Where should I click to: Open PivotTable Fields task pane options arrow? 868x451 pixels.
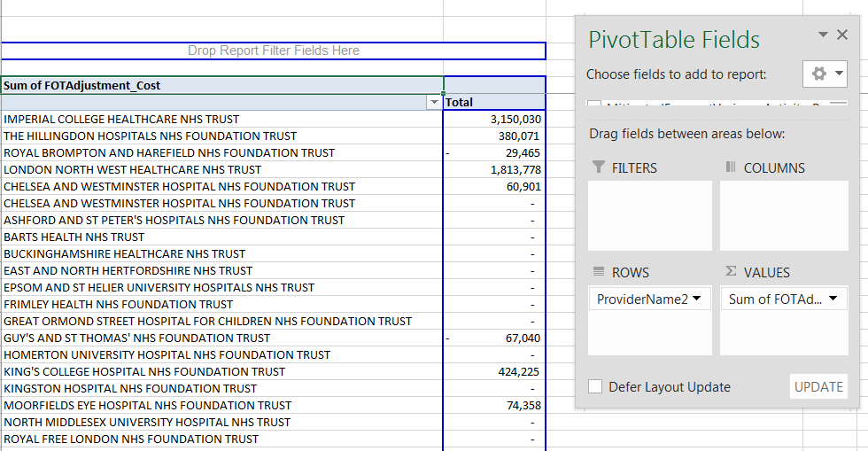823,35
